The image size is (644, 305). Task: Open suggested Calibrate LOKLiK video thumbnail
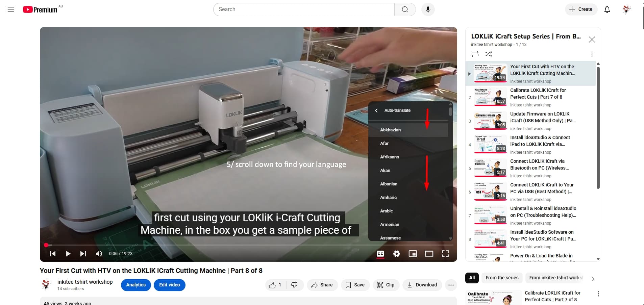click(494, 298)
